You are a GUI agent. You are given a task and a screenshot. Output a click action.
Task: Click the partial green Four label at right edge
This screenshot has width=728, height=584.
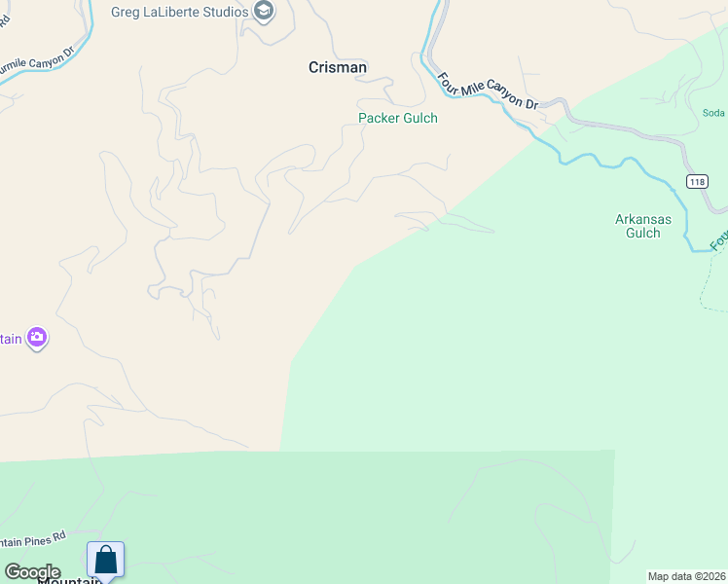click(x=718, y=240)
